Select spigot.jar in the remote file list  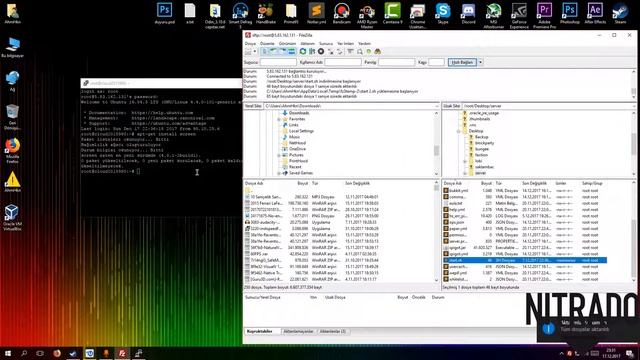click(458, 248)
